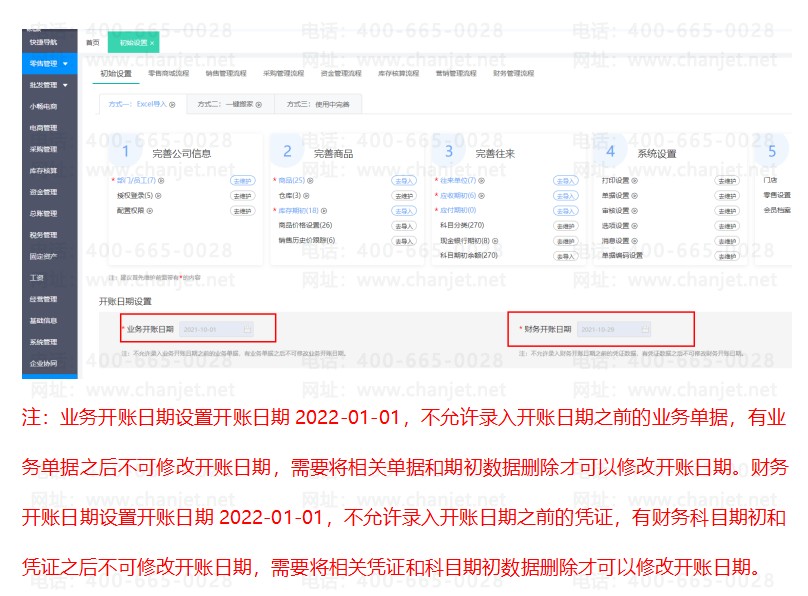Open 企业协同 in the sidebar
Image resolution: width=808 pixels, height=596 pixels.
[x=43, y=363]
